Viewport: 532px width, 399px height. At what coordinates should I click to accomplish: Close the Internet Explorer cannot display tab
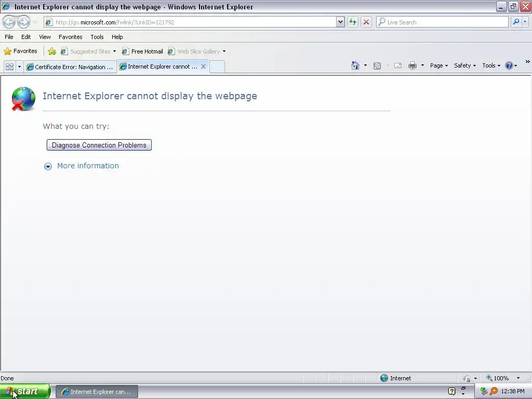point(203,66)
